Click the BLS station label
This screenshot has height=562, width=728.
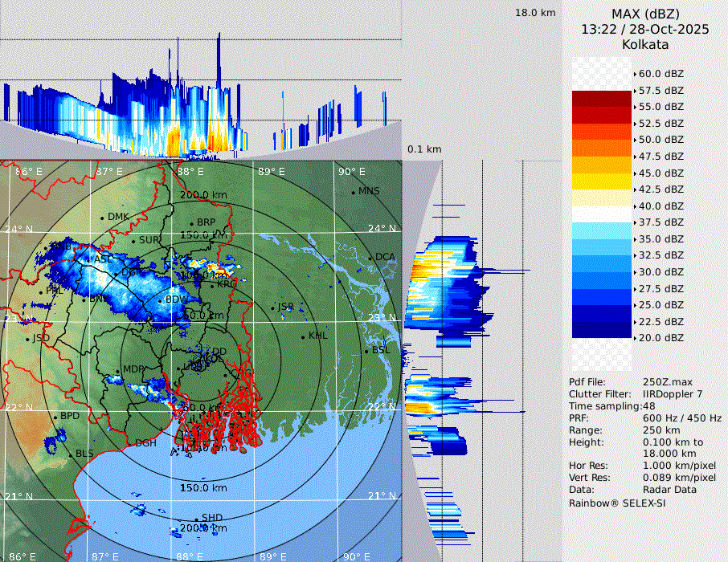tap(84, 454)
